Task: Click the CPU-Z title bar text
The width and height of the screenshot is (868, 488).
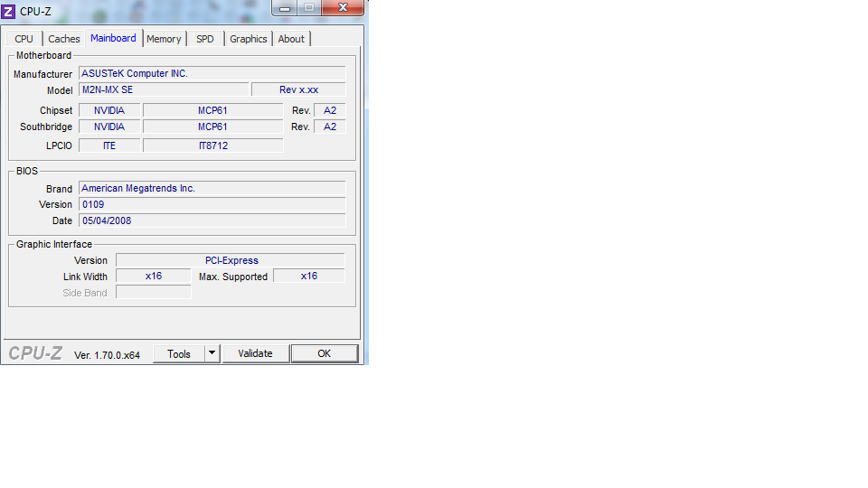Action: [x=35, y=12]
